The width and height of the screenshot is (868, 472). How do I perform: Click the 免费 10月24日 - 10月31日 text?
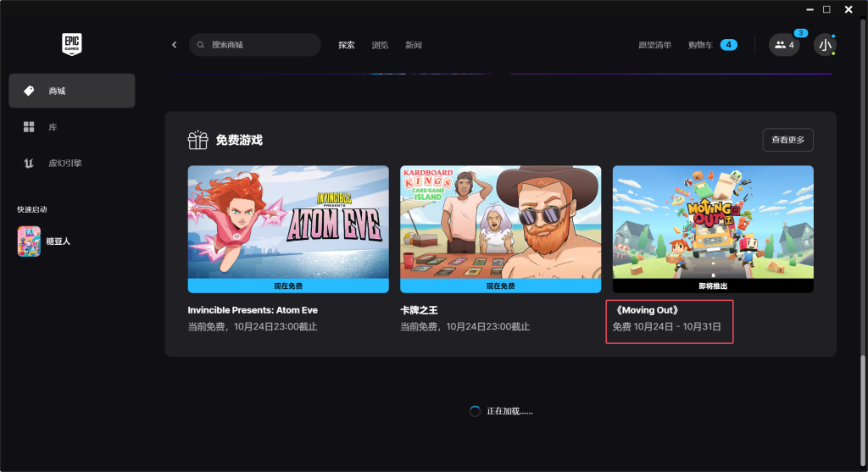[x=666, y=327]
